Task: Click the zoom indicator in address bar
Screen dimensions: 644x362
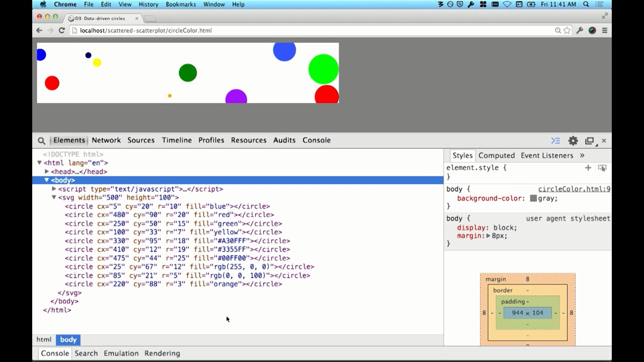Action: (558, 30)
